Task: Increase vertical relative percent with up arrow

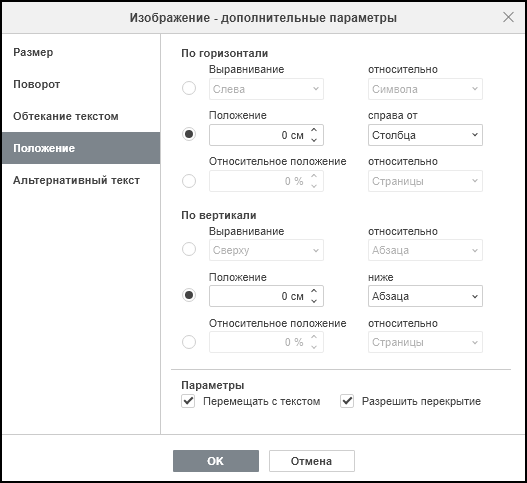Action: coord(314,337)
